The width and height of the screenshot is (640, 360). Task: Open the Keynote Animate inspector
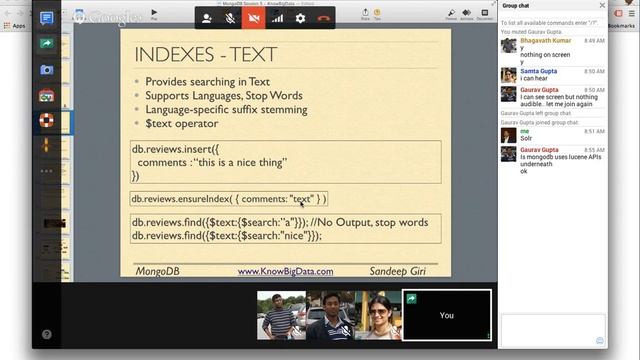click(x=467, y=15)
